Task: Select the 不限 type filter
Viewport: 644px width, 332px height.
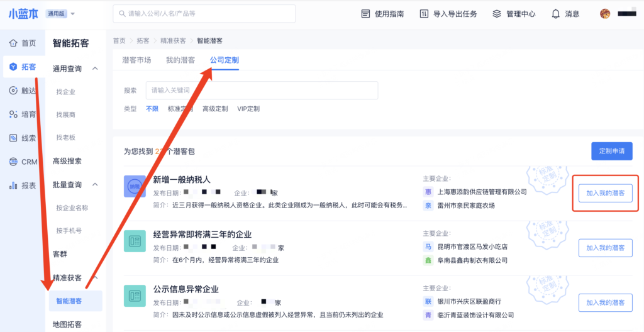Action: [152, 109]
